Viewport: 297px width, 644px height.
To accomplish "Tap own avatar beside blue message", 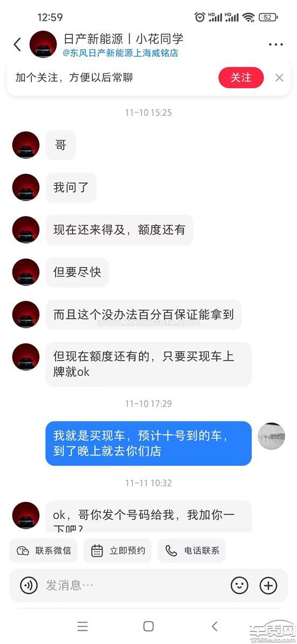I will 271,436.
